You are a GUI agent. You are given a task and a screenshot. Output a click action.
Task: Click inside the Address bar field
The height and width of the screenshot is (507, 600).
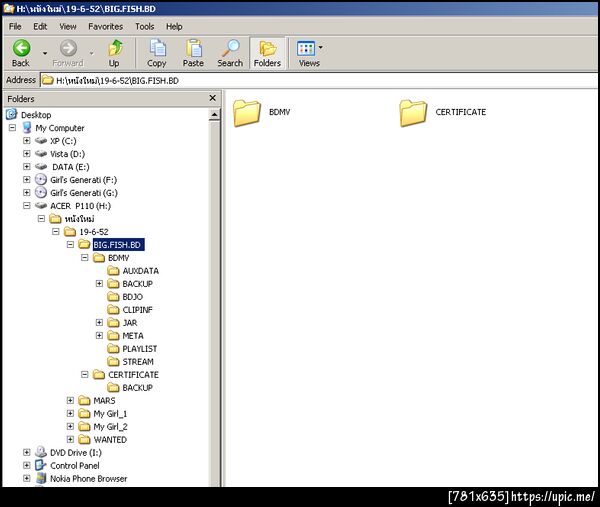(x=318, y=80)
